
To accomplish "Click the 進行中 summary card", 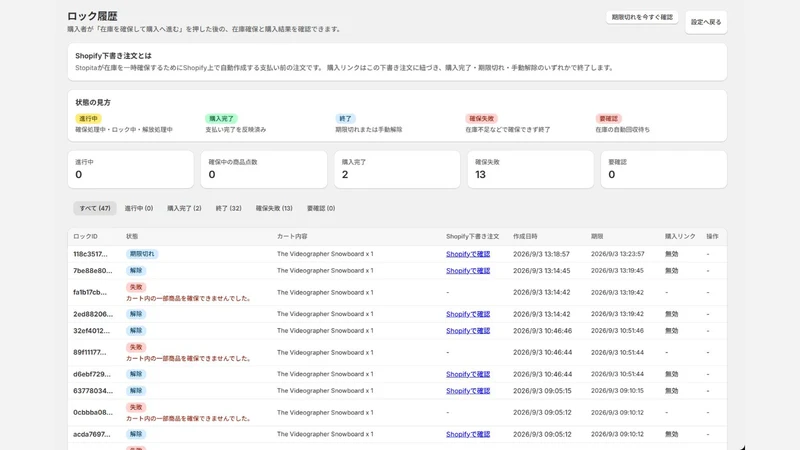I will (131, 169).
